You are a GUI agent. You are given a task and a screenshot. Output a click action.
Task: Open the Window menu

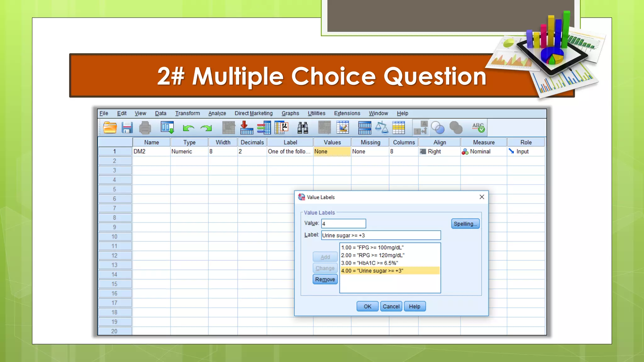click(378, 113)
